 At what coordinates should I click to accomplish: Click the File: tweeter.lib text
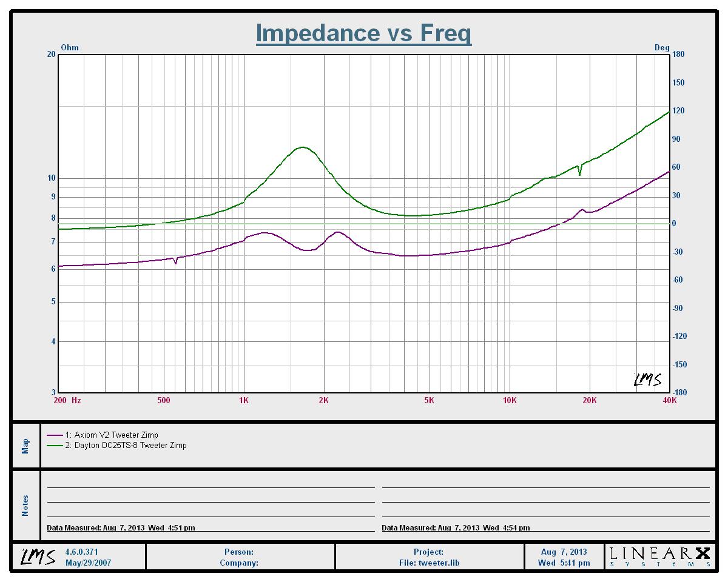(x=428, y=563)
